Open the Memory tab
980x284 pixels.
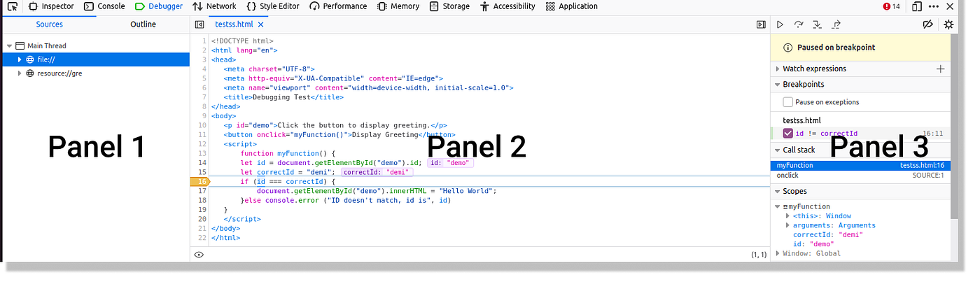pyautogui.click(x=398, y=6)
